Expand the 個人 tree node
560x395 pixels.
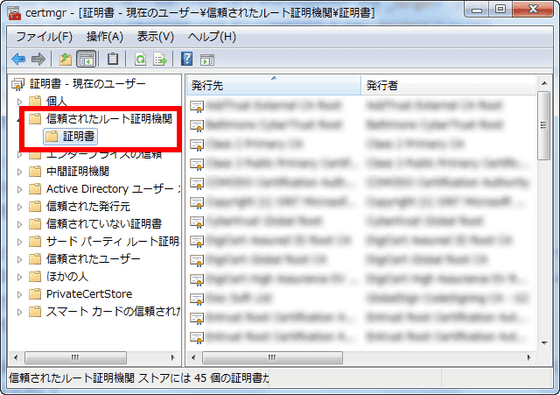pyautogui.click(x=20, y=102)
